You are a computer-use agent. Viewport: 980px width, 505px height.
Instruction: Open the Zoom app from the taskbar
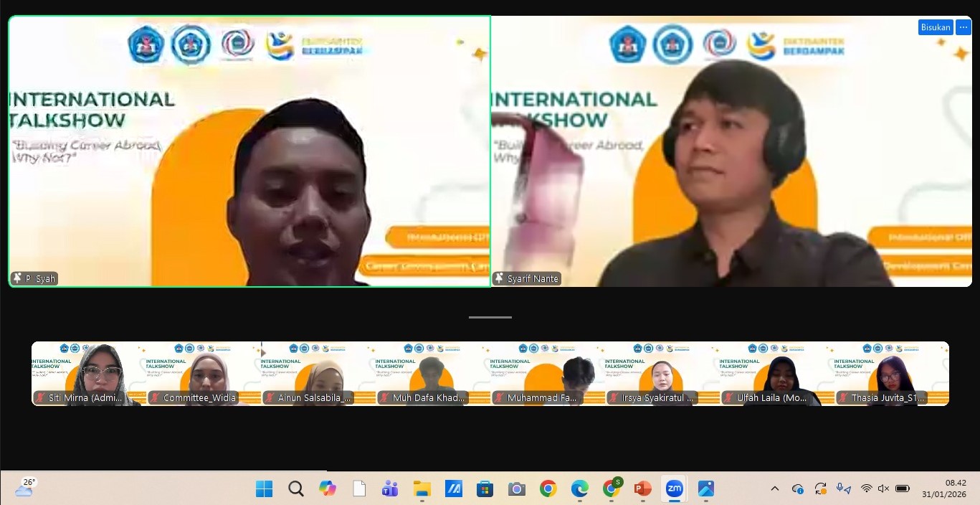click(674, 489)
